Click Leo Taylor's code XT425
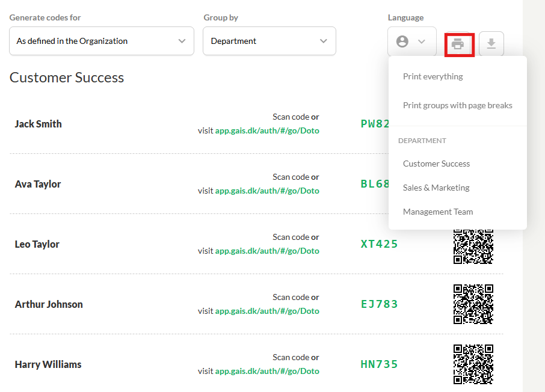The image size is (545, 392). point(379,244)
